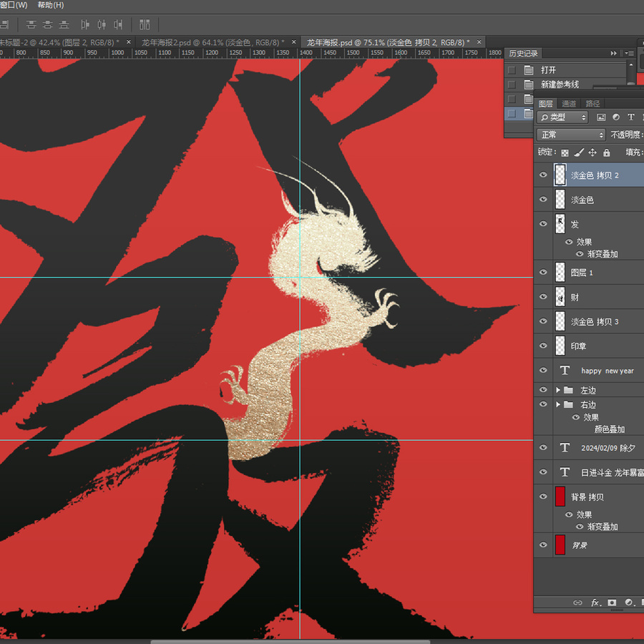Image resolution: width=644 pixels, height=644 pixels.
Task: Align top edges of selected layers
Action: pyautogui.click(x=31, y=24)
